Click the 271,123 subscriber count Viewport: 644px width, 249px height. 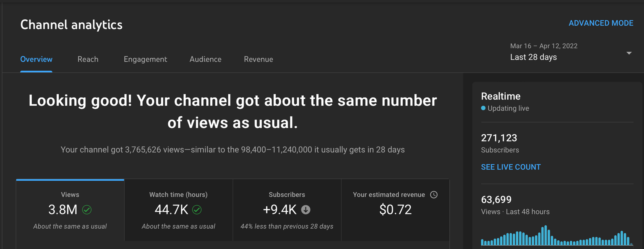click(499, 138)
